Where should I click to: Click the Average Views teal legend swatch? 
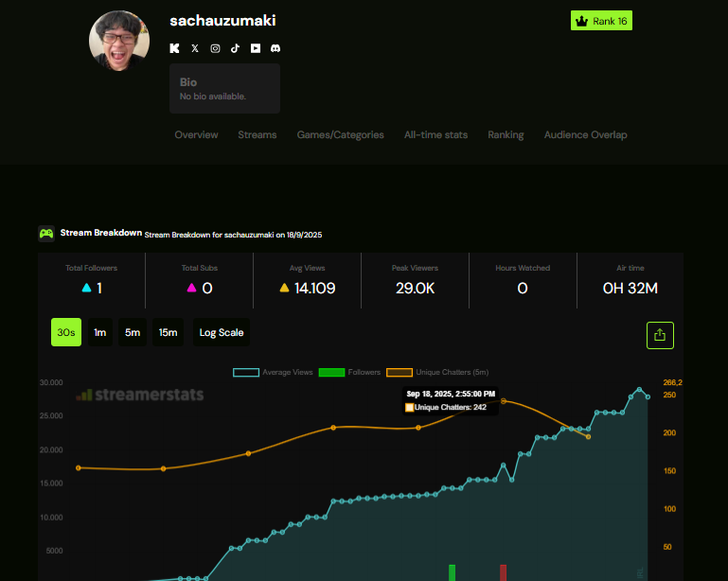tap(246, 372)
